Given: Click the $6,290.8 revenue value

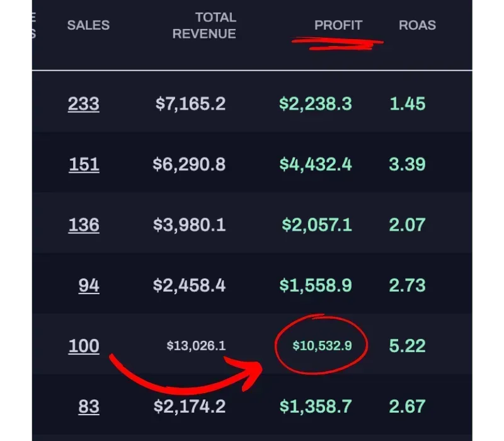Looking at the screenshot, I should point(189,164).
